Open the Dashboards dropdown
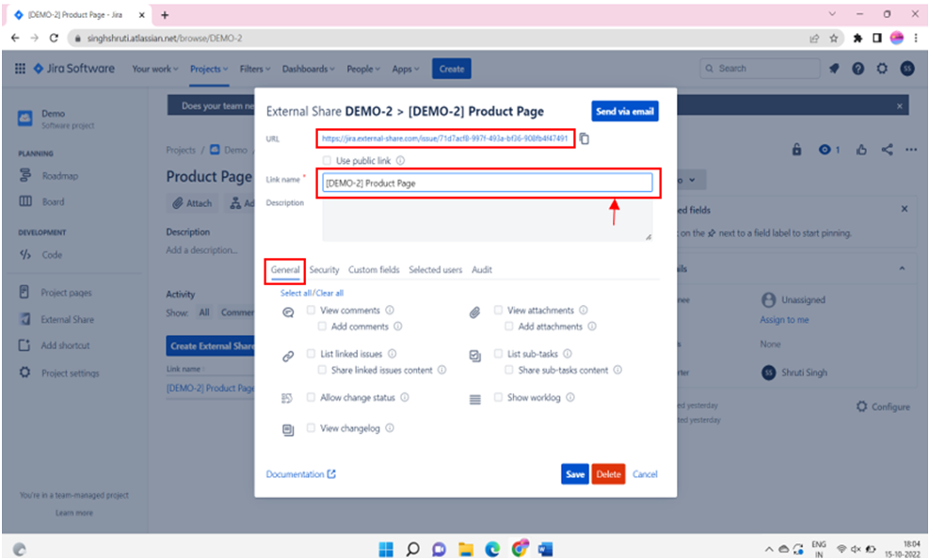The width and height of the screenshot is (930, 560). click(x=309, y=69)
